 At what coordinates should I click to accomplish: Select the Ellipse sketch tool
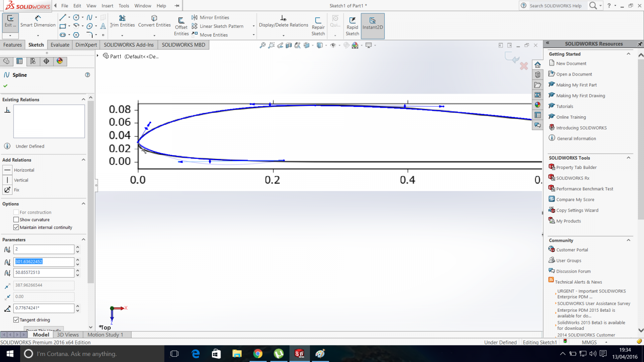tap(89, 26)
